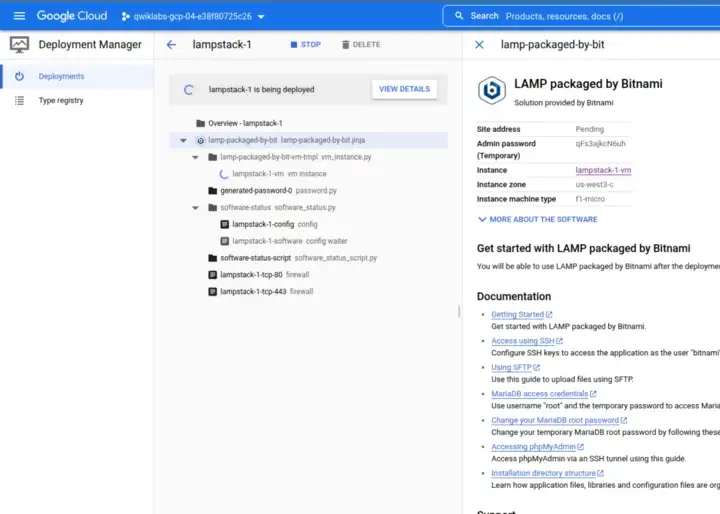
Task: Click the Deployment Manager monitor icon
Action: coord(19,45)
